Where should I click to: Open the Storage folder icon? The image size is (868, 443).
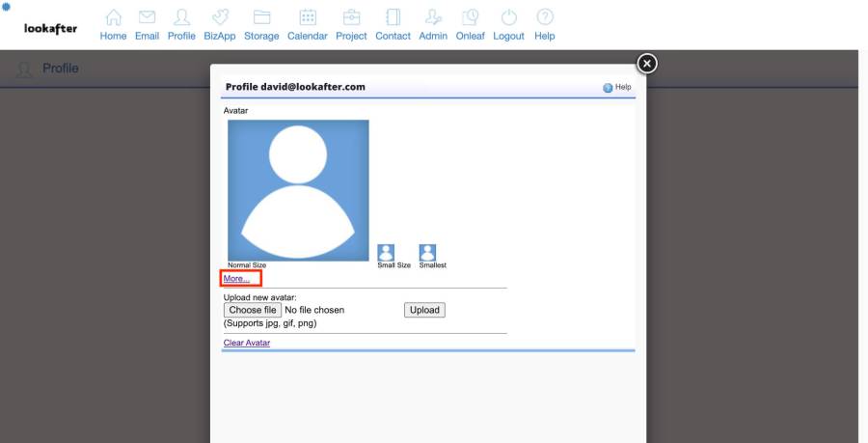[x=261, y=18]
